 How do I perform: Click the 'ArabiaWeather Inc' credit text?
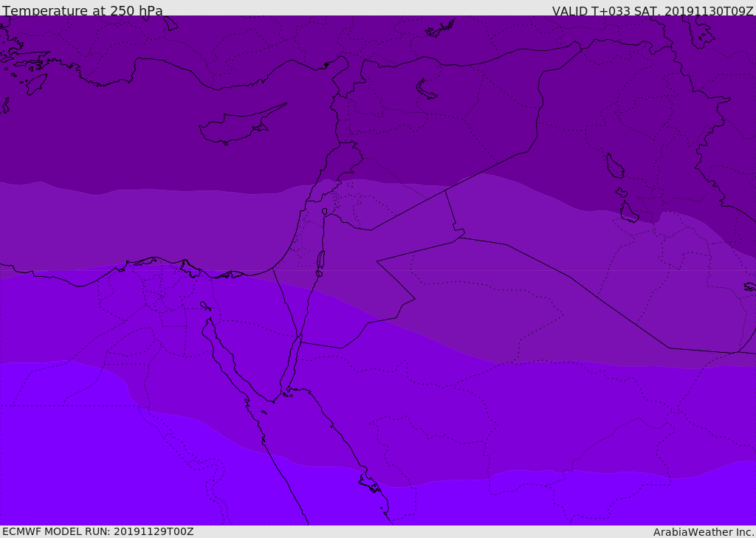pyautogui.click(x=703, y=532)
